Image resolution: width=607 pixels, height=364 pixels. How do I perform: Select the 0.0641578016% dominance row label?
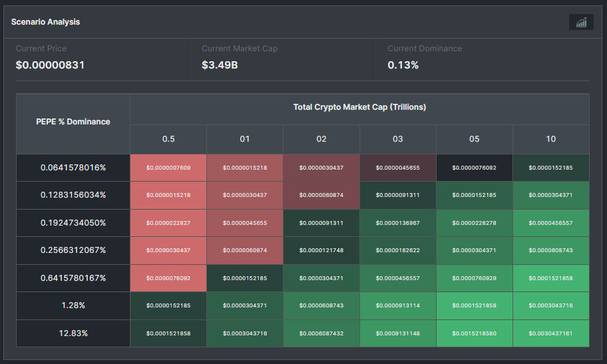pyautogui.click(x=73, y=168)
